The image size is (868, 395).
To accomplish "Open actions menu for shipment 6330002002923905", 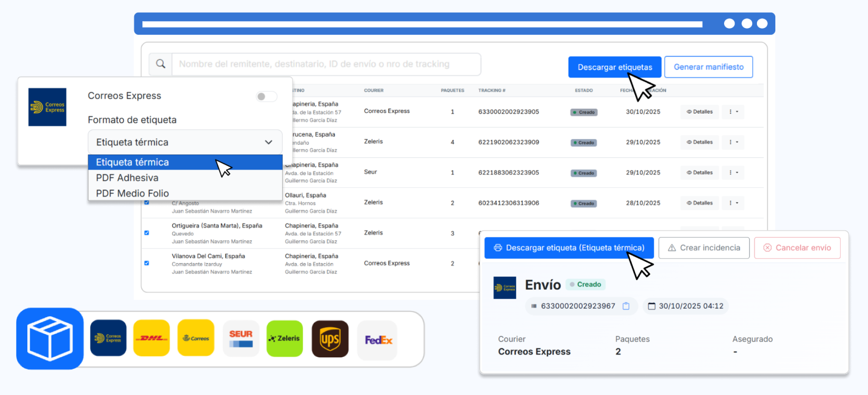I will point(733,112).
